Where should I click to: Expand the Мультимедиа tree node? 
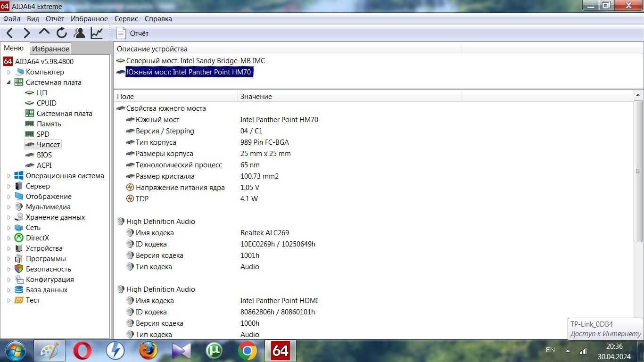click(x=9, y=207)
